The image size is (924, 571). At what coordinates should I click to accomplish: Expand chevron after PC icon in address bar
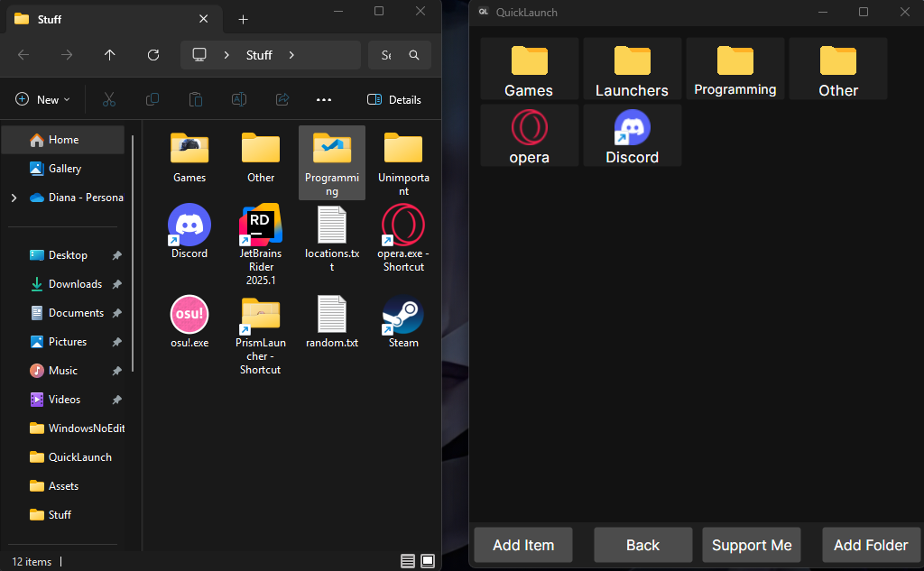click(226, 55)
